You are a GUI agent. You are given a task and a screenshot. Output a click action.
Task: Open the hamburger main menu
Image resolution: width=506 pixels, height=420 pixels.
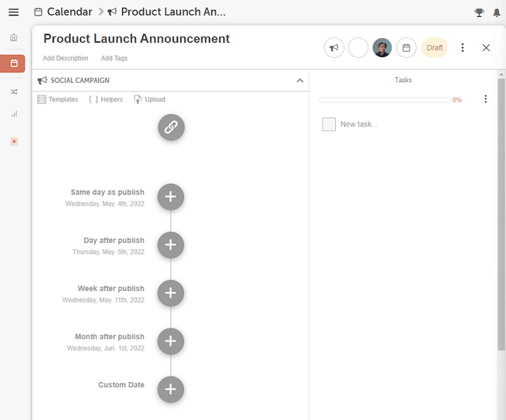point(13,12)
